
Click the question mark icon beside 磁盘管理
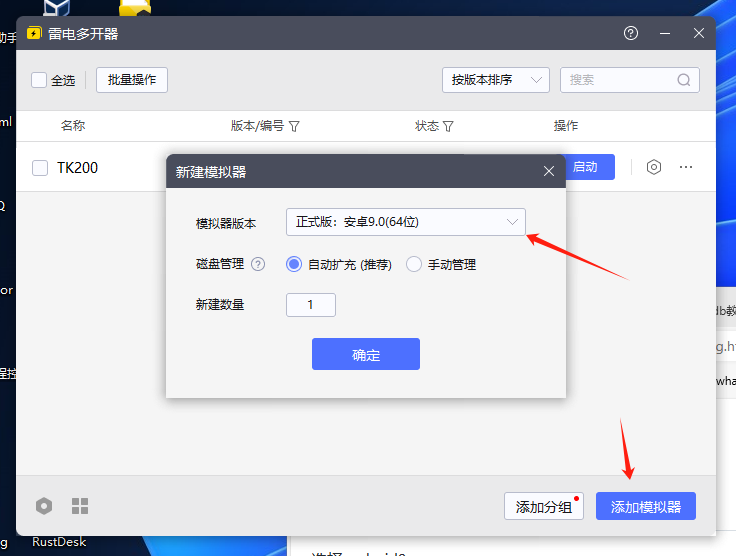[258, 265]
